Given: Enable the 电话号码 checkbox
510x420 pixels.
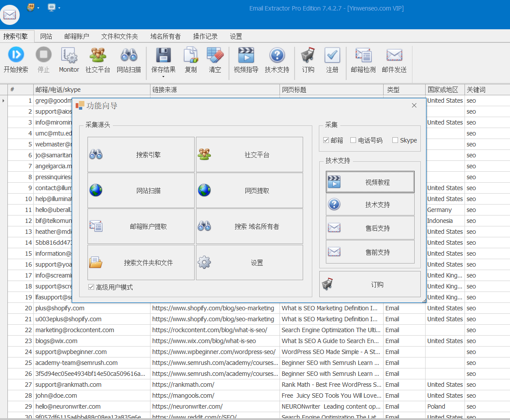Looking at the screenshot, I should click(x=353, y=140).
